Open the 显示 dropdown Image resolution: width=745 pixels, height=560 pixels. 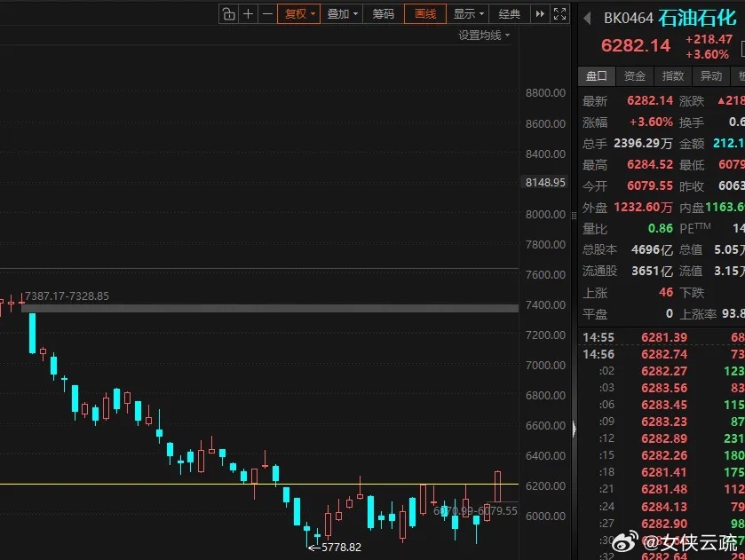pos(468,14)
